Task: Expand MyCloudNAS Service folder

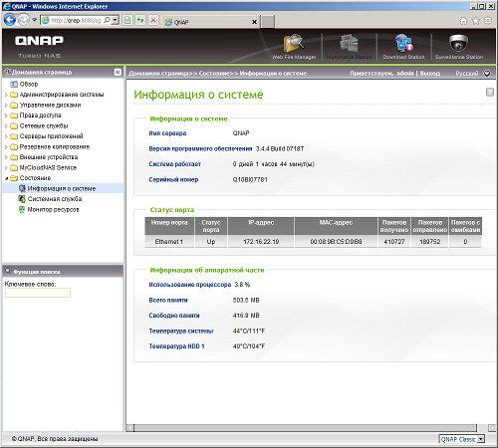Action: 6,168
